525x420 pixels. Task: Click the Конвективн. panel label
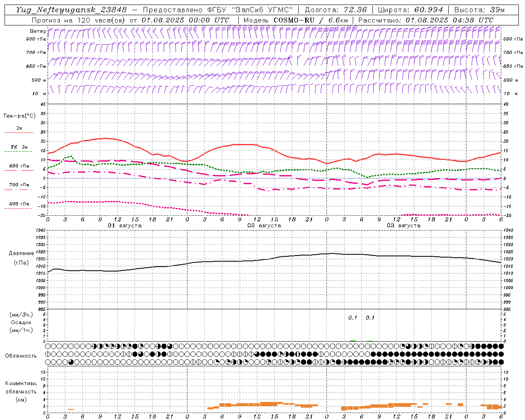point(21,383)
